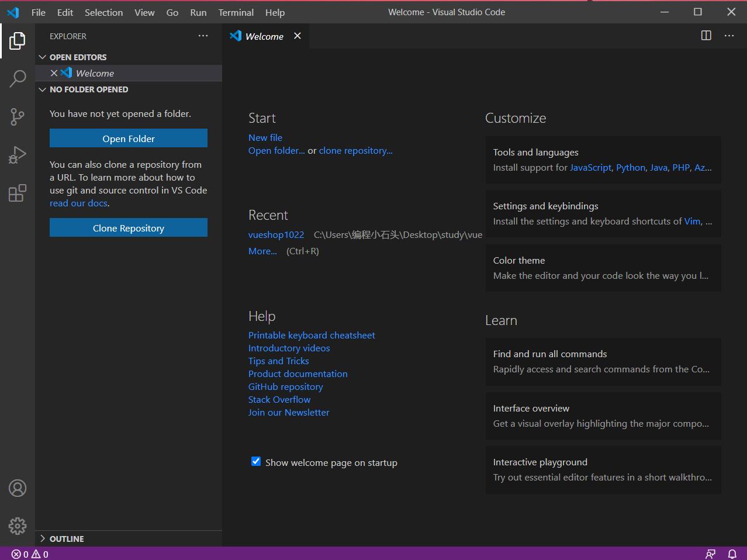
Task: Open the editor more actions ellipsis
Action: [729, 36]
